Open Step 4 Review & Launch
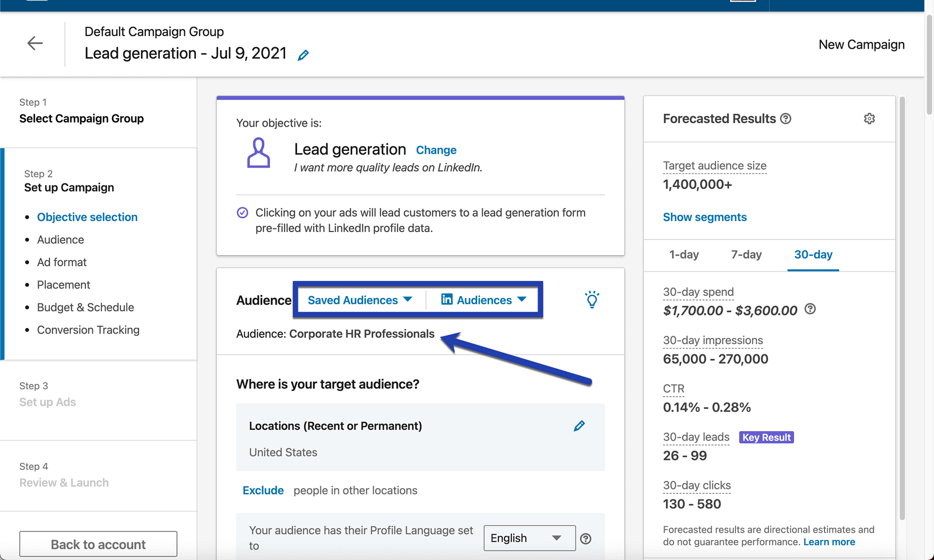Screen dimensions: 934x560 point(64,475)
